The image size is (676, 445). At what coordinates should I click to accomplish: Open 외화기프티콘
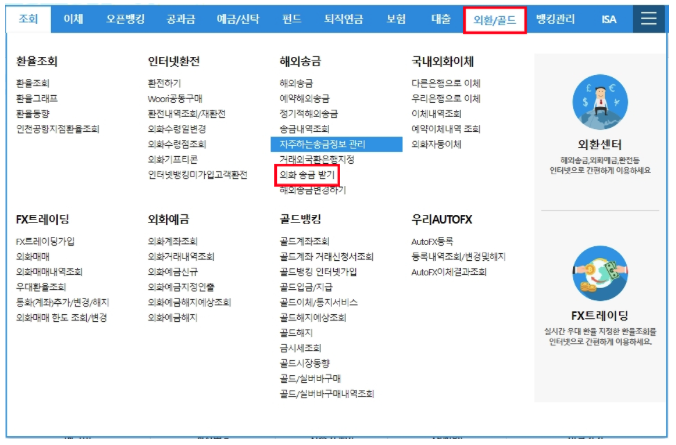(x=172, y=160)
